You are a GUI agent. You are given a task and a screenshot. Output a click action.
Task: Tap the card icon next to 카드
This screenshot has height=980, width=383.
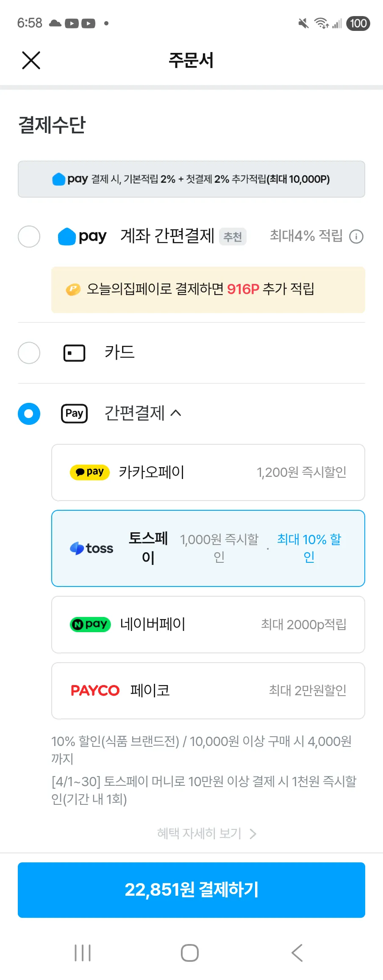coord(74,353)
